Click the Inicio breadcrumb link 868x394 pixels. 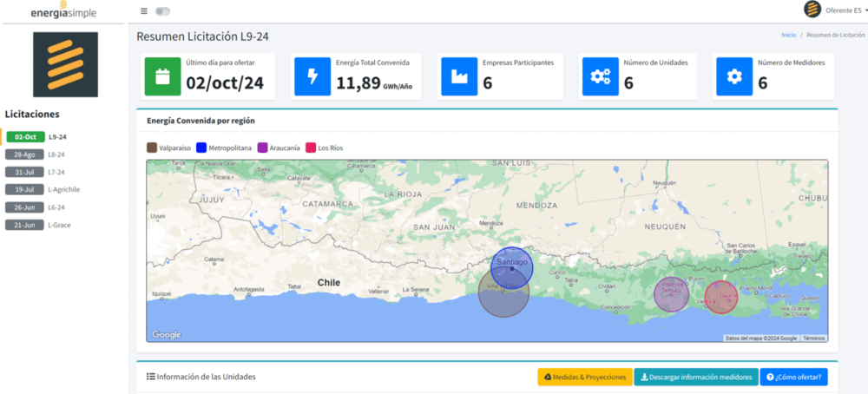pos(788,36)
